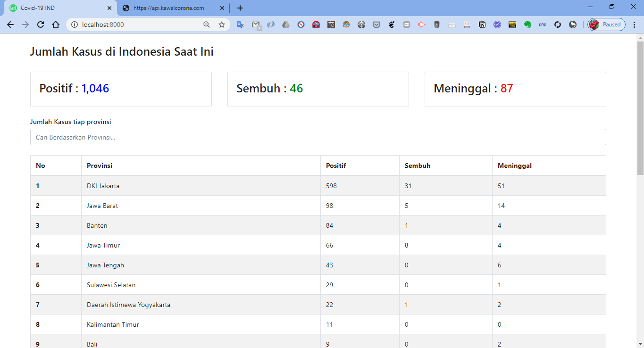The height and width of the screenshot is (348, 644).
Task: Select the DKI Jakarta cell
Action: pos(201,186)
